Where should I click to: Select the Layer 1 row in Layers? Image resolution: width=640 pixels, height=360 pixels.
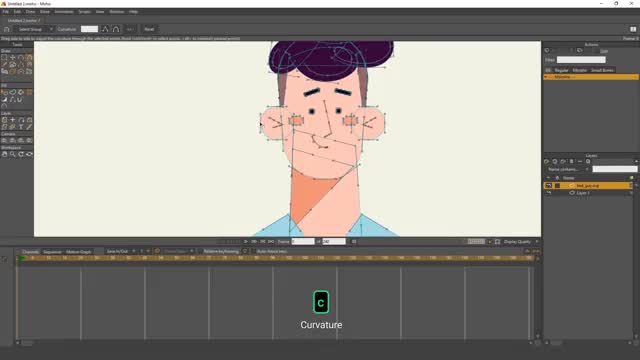click(x=588, y=193)
